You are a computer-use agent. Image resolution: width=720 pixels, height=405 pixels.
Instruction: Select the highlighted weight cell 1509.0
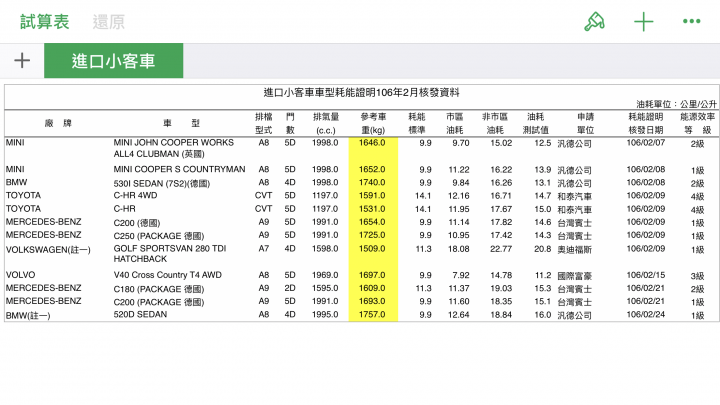pyautogui.click(x=372, y=248)
